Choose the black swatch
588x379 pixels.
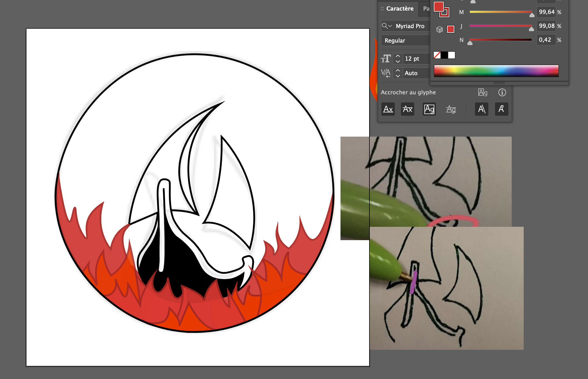(x=444, y=55)
